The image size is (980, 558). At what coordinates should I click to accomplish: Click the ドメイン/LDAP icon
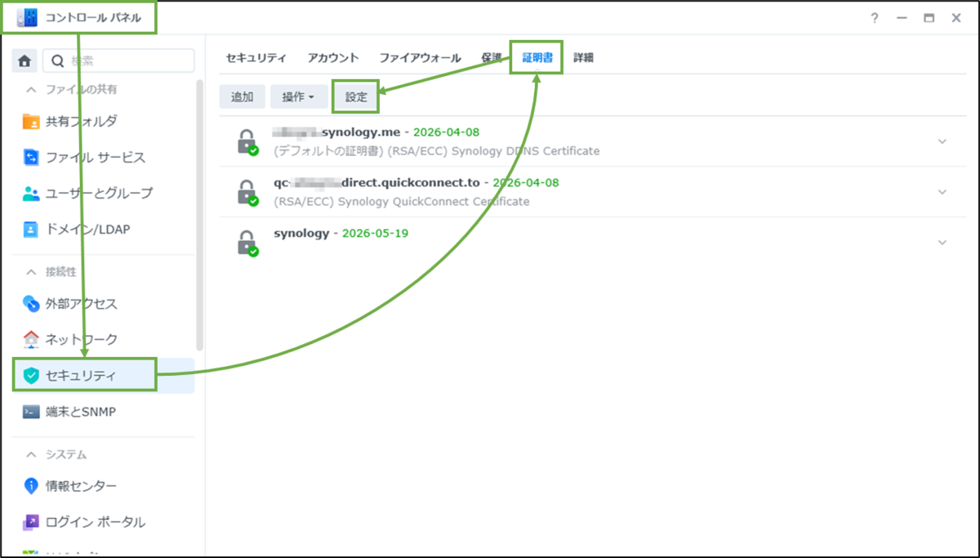(31, 230)
